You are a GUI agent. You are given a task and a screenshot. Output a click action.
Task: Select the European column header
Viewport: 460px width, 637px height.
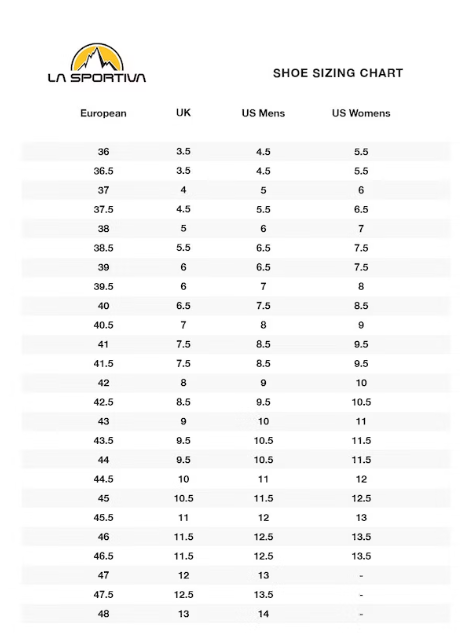[x=103, y=113]
